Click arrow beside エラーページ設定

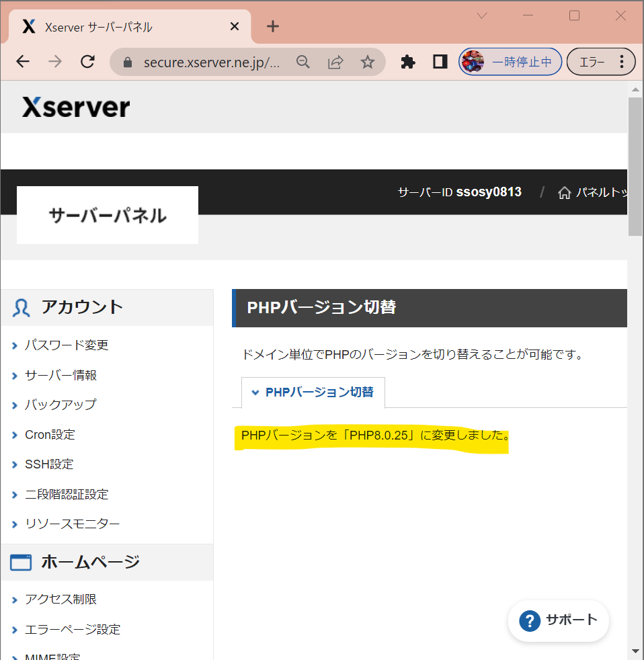(x=15, y=630)
